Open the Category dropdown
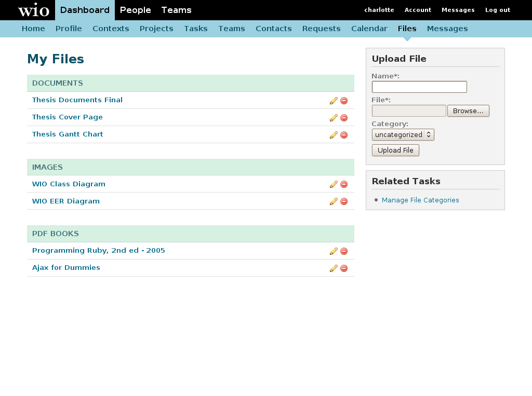This screenshot has height=396, width=532. click(403, 134)
